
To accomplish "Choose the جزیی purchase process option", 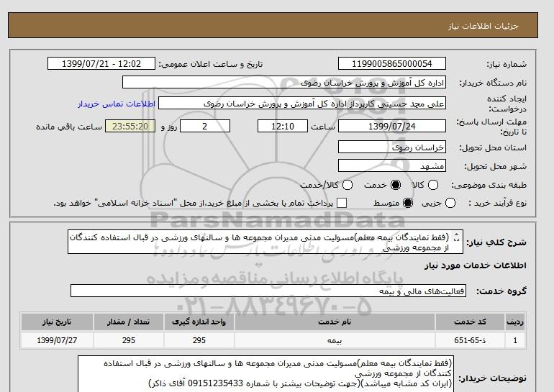I will pyautogui.click(x=450, y=203).
